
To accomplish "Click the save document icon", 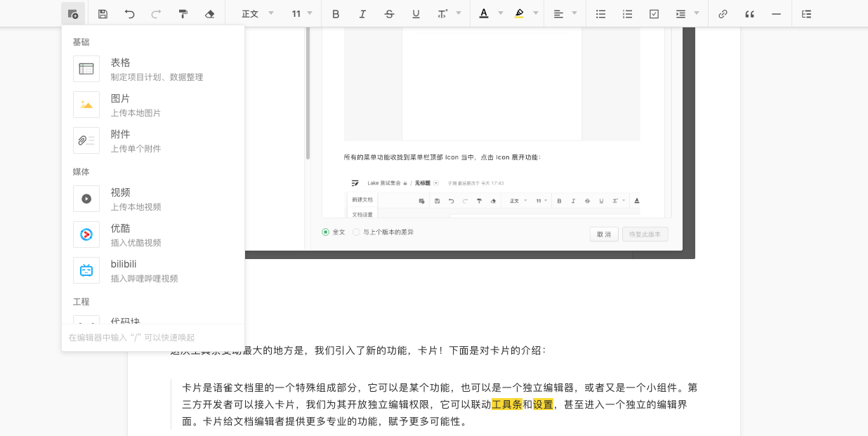I will click(103, 13).
